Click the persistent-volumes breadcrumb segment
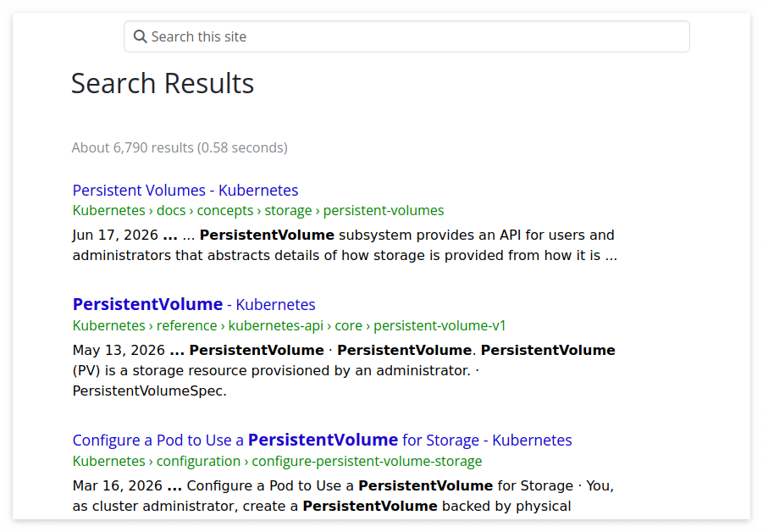763x532 pixels. click(384, 210)
